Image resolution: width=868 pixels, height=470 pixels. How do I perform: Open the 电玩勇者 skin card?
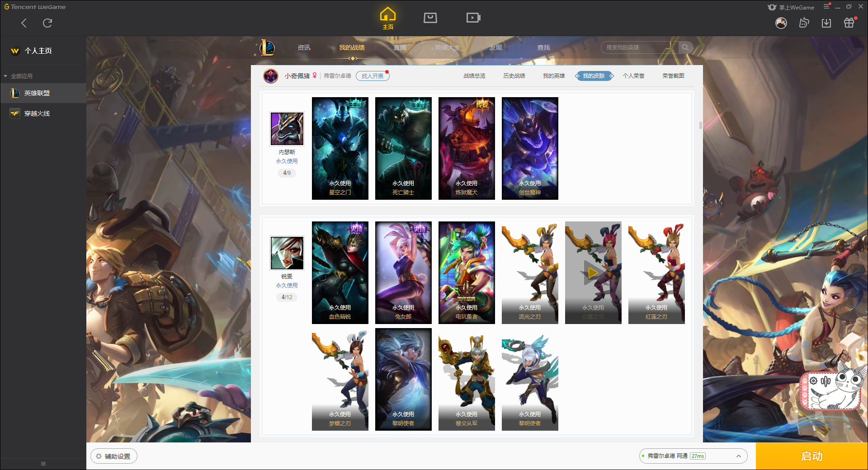[467, 273]
